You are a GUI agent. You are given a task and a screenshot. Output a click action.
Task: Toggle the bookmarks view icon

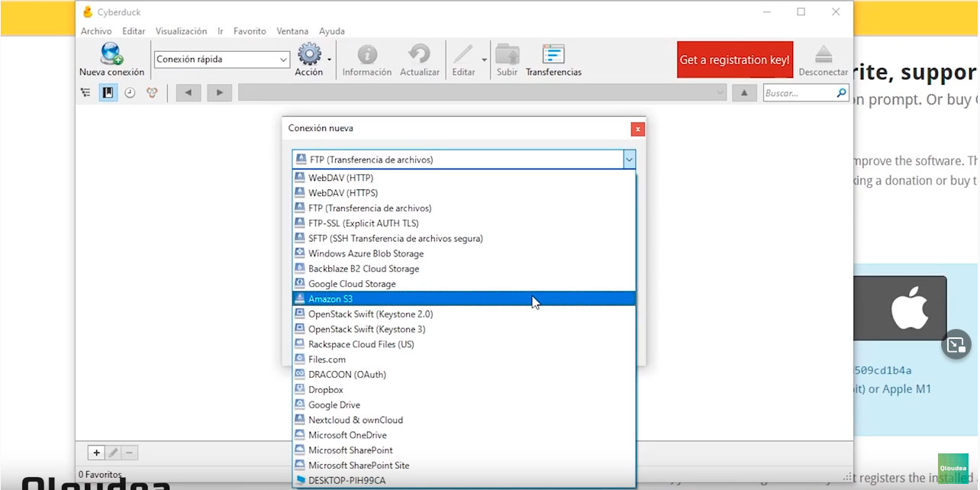pyautogui.click(x=108, y=93)
